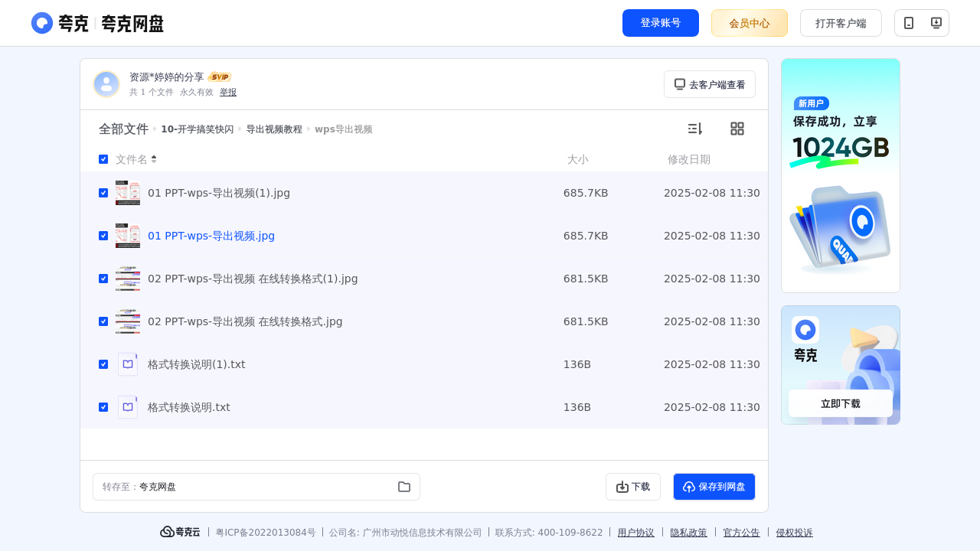Uncheck 01 PPT-wps-导出视频.jpg checkbox
The width and height of the screenshot is (980, 551).
click(x=103, y=236)
